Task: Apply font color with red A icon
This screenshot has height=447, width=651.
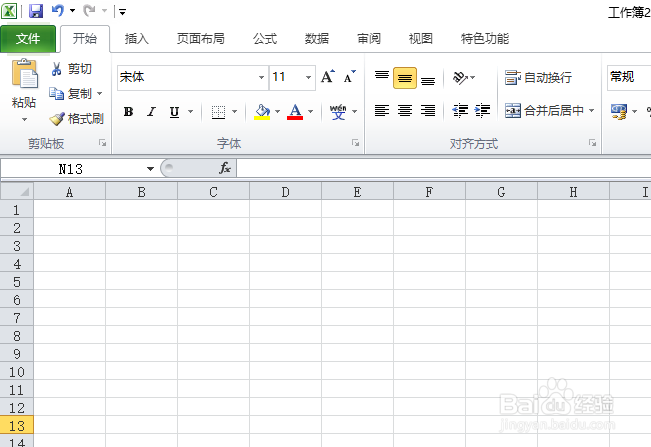Action: tap(295, 112)
